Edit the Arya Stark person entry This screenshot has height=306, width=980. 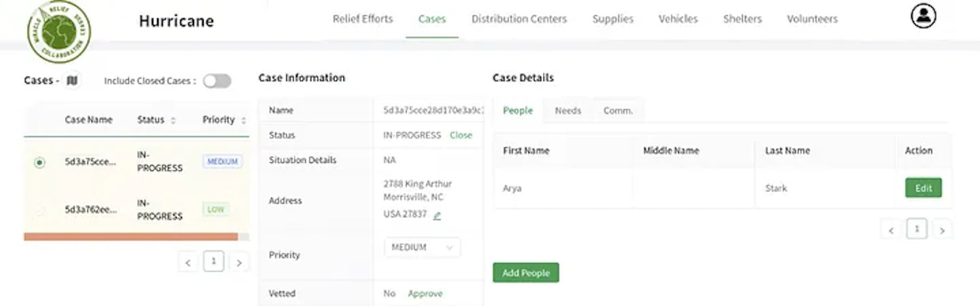click(923, 188)
